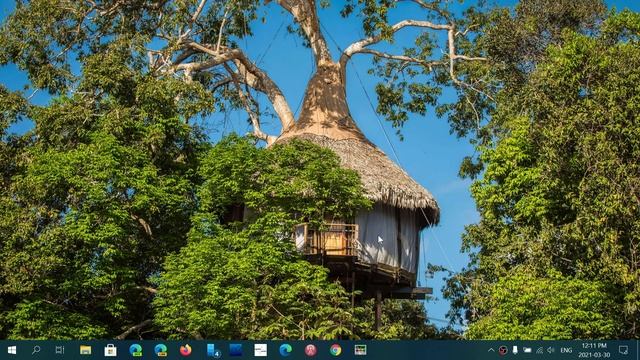
Task: Open the taskbar app with the 4 badge
Action: [x=213, y=350]
